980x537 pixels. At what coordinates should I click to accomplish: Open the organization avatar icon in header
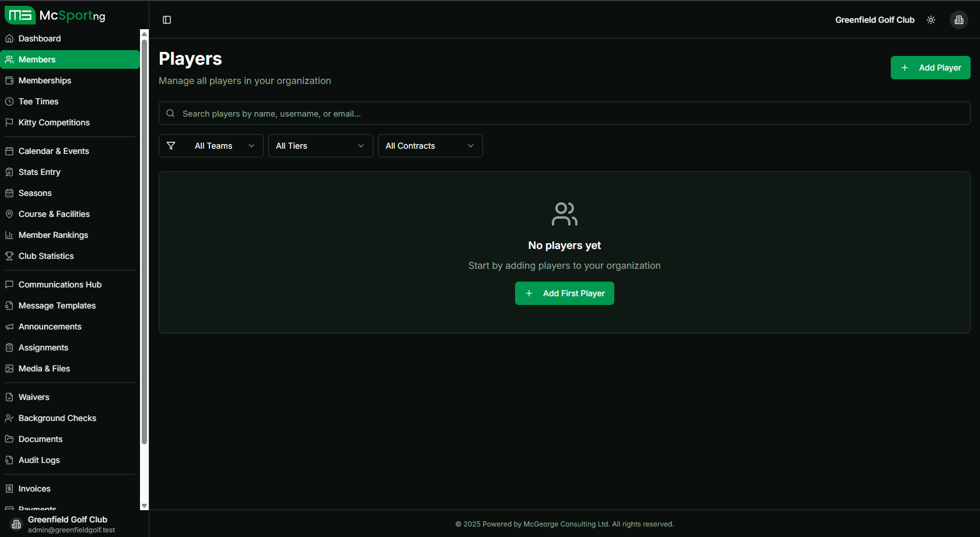click(x=958, y=20)
